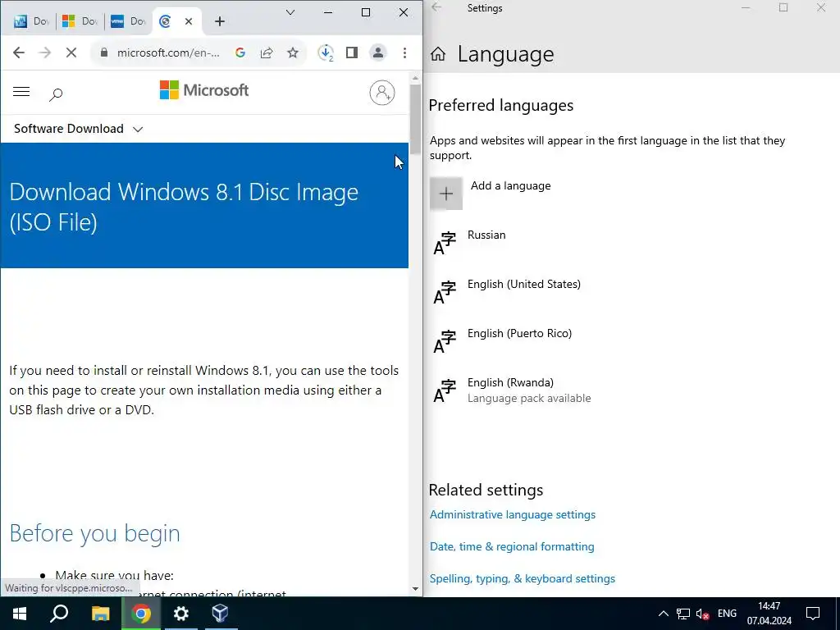The width and height of the screenshot is (840, 630).
Task: Open Chrome tab search chevron
Action: tap(290, 12)
